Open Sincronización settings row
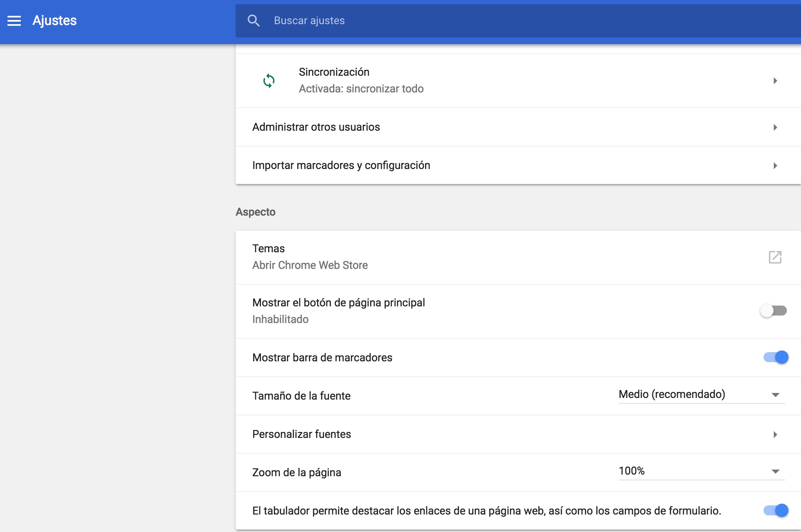 [518, 81]
